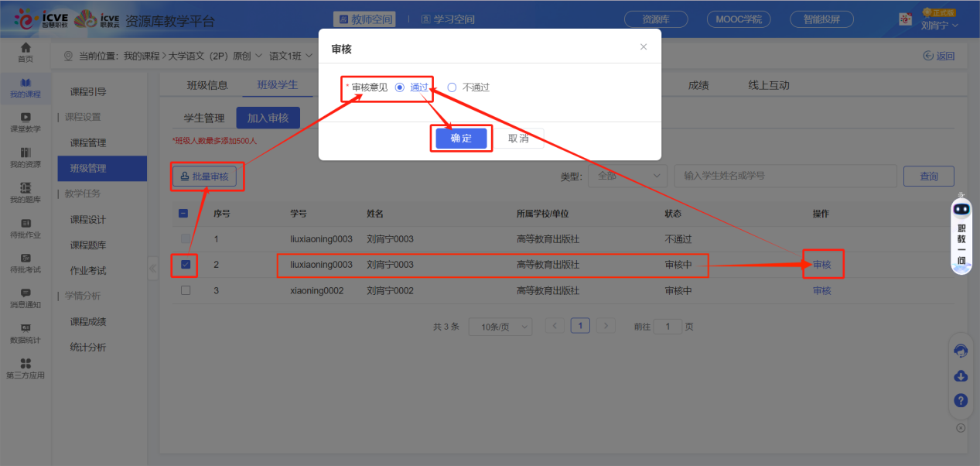Switch to the 成绩 tab

(x=698, y=84)
